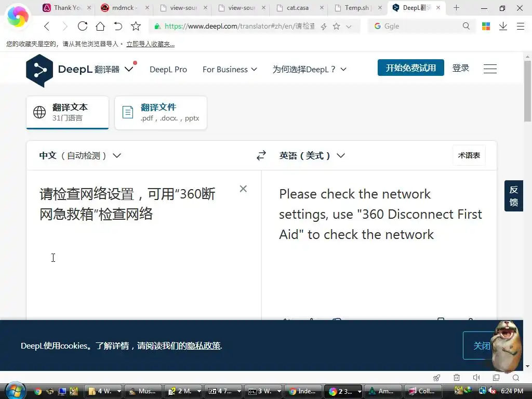
Task: Open the source language 中文 dropdown
Action: 80,155
